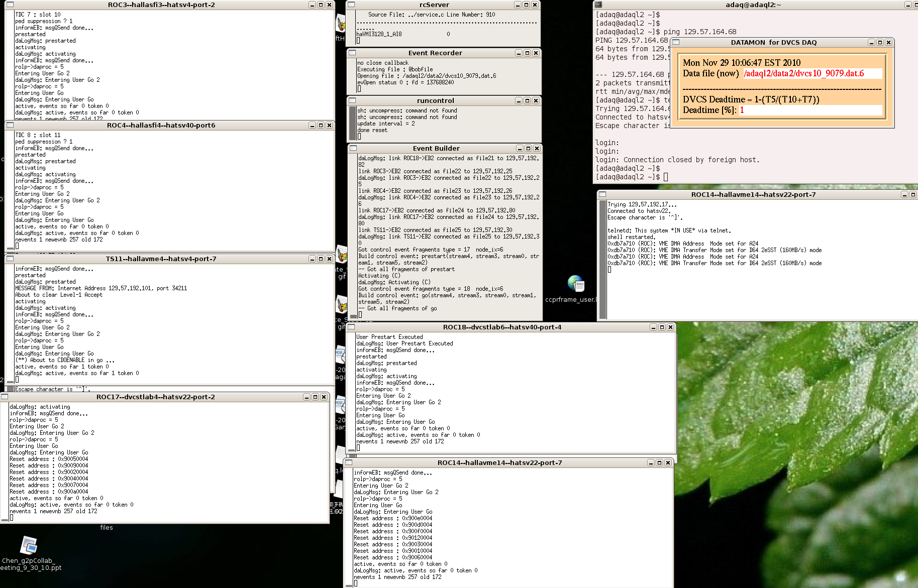Minimize the ROC18 dvcstlab6 window
This screenshot has height=588, width=918.
tap(653, 327)
